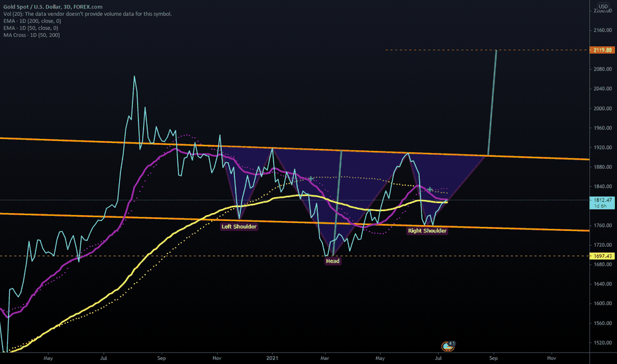Click the USD currency label
This screenshot has height=364, width=617.
[603, 7]
